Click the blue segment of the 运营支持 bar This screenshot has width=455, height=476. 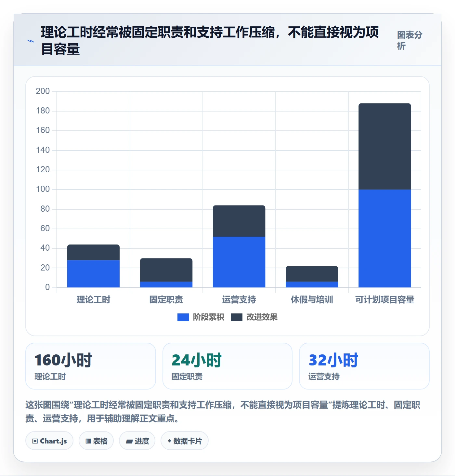pyautogui.click(x=239, y=262)
